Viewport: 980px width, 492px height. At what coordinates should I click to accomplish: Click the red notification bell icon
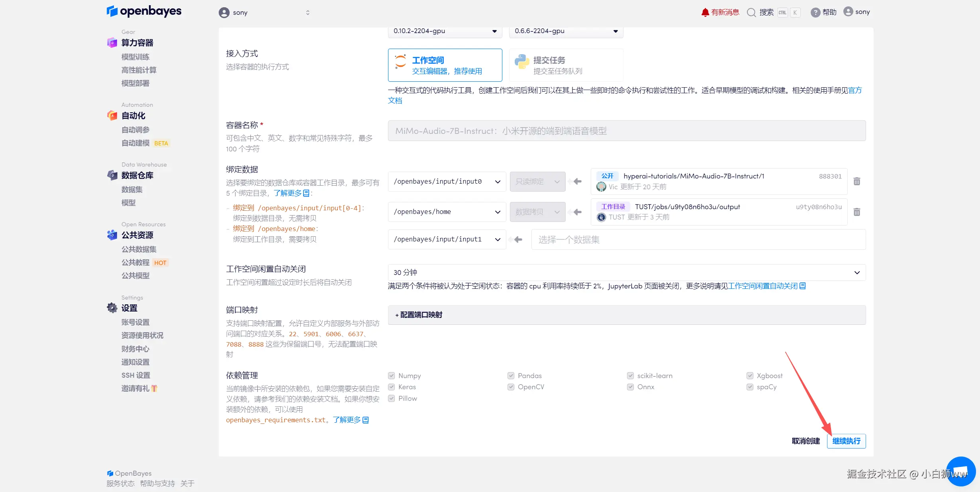pyautogui.click(x=705, y=12)
